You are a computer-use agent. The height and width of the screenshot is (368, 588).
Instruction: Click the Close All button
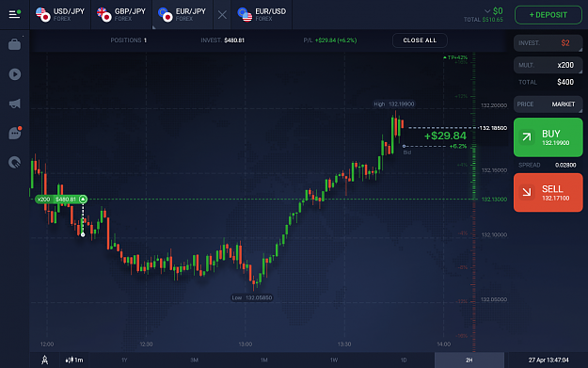[x=420, y=40]
